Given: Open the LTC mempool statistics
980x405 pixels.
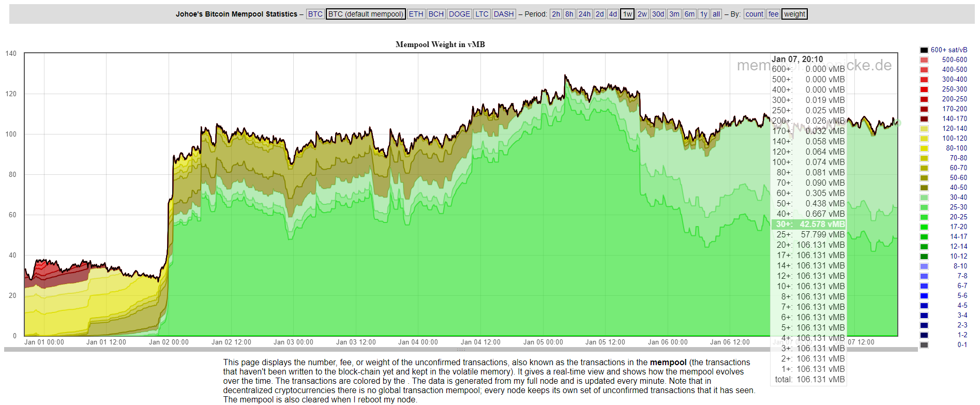Looking at the screenshot, I should (x=481, y=14).
